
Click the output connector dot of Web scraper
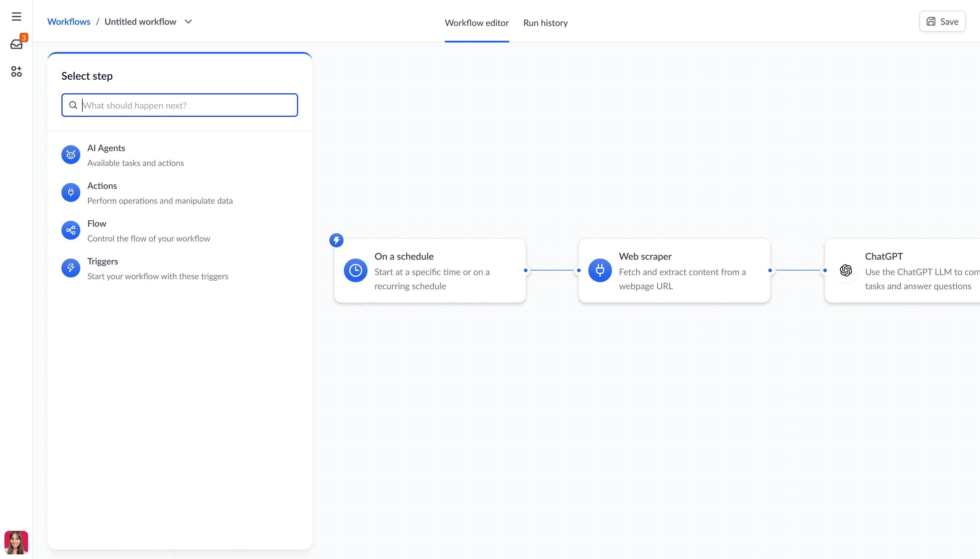(x=770, y=270)
